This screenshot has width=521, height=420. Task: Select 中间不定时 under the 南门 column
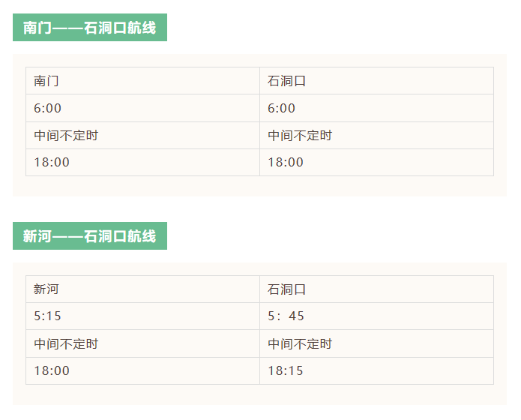tap(66, 136)
